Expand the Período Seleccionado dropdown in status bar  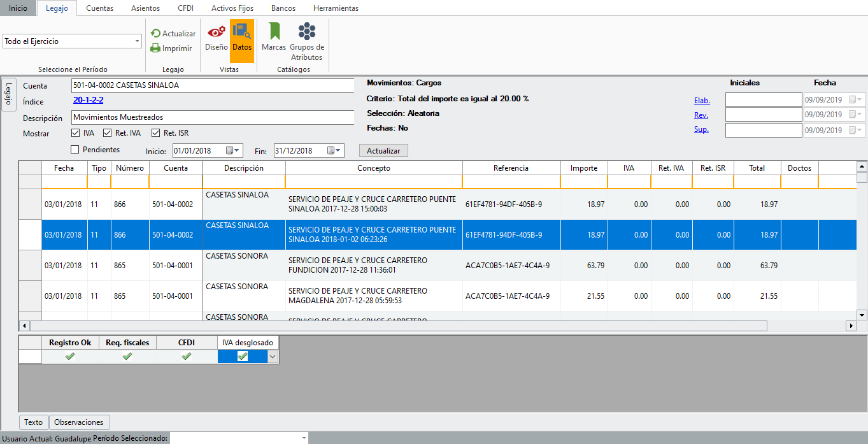tap(304, 438)
